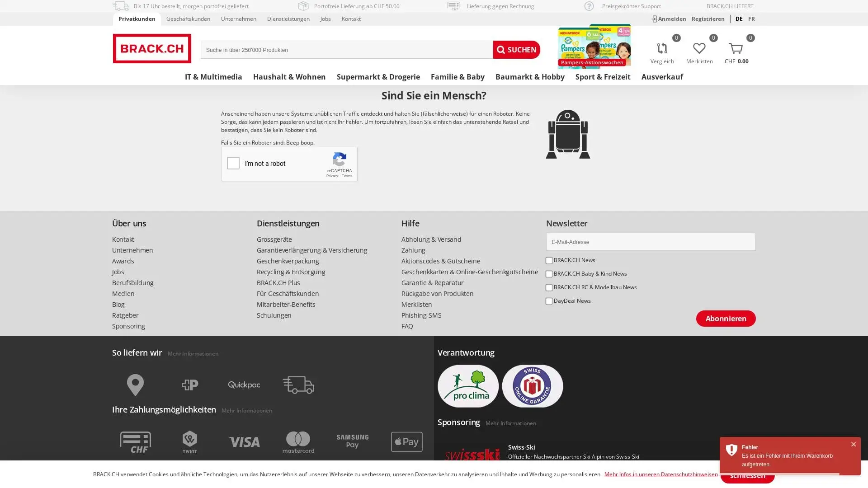Screen dimensions: 868x488
Task: Click the Registrieren link
Action: 708,19
